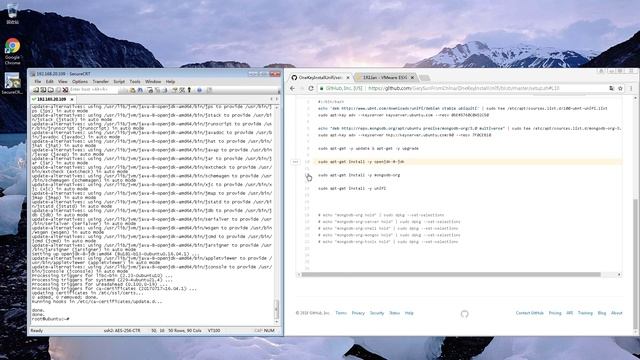This screenshot has height=360, width=640.
Task: Click SecureCRT yellow copy toolbar icon
Action: tap(132, 90)
